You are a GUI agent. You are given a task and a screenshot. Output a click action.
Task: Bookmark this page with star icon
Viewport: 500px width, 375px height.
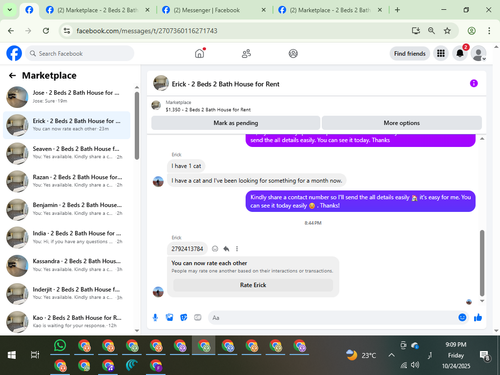click(x=447, y=31)
